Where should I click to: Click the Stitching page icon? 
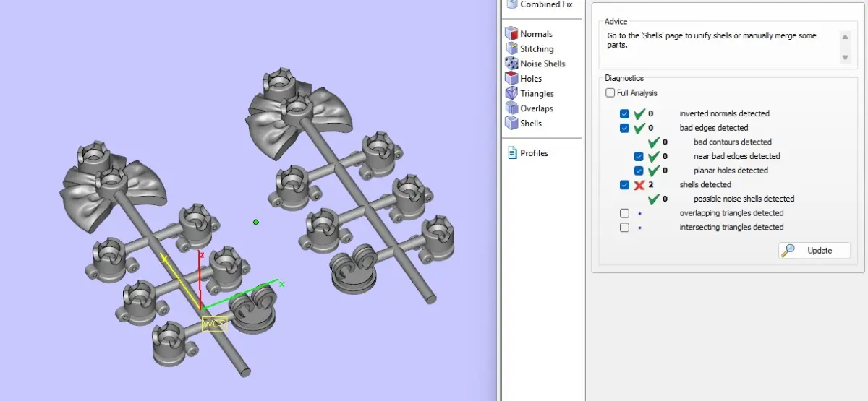tap(511, 48)
